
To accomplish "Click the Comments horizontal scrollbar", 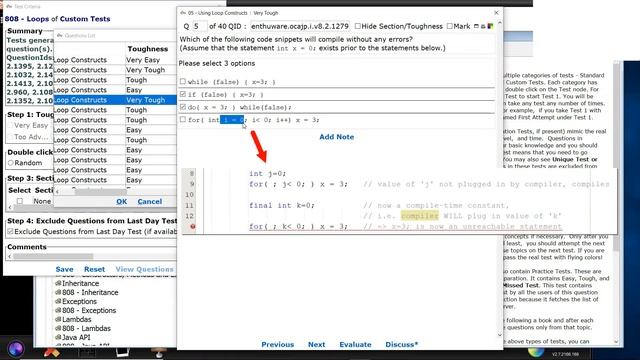I will (53, 257).
